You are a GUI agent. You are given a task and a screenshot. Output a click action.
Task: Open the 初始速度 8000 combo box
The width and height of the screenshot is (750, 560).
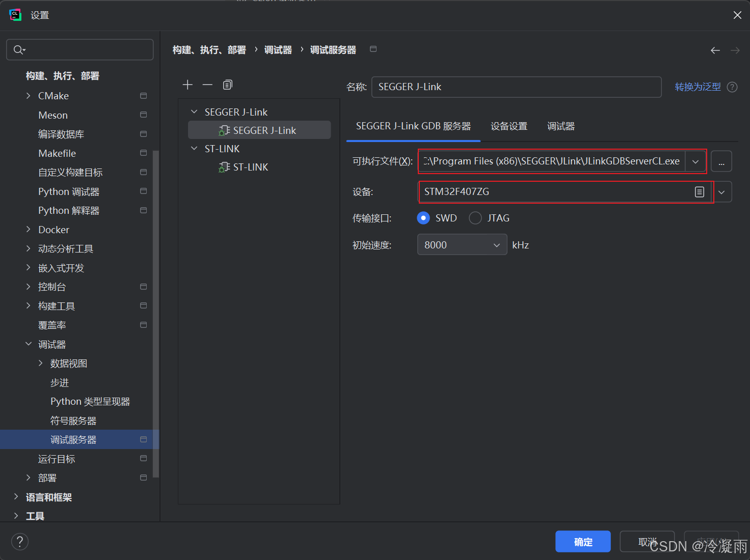tap(462, 245)
